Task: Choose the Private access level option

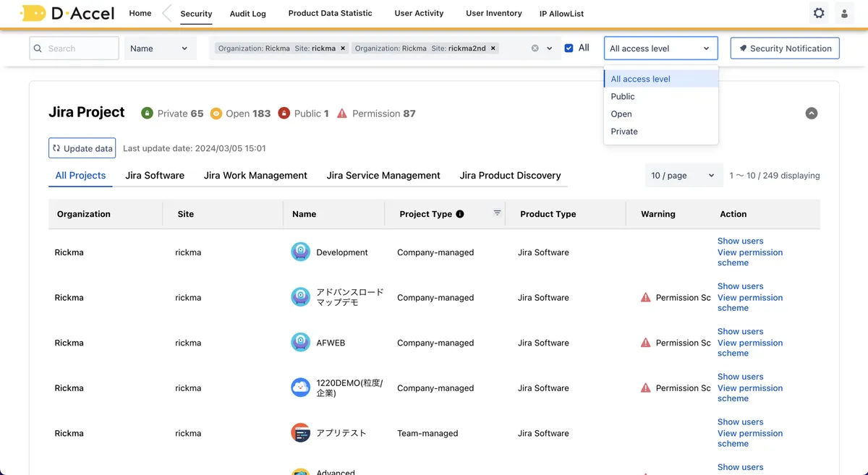Action: [661, 132]
